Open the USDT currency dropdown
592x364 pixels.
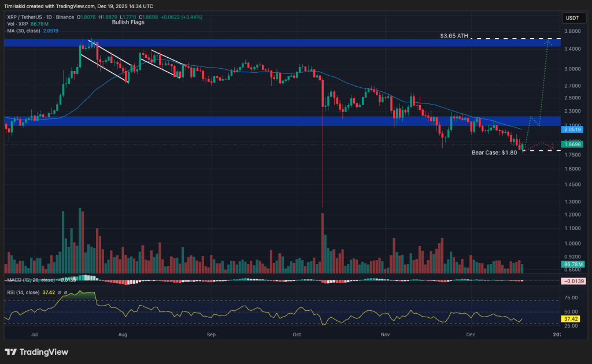tap(573, 18)
